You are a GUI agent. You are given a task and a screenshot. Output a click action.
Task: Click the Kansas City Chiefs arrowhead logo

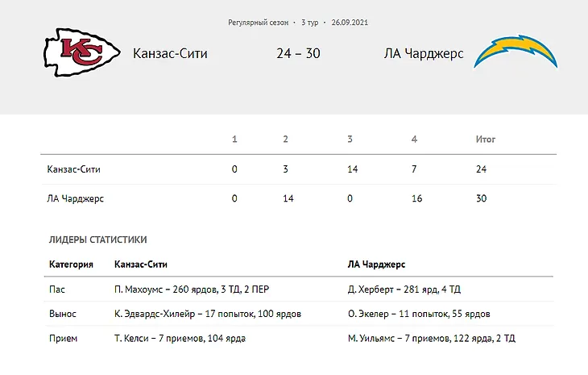(81, 52)
